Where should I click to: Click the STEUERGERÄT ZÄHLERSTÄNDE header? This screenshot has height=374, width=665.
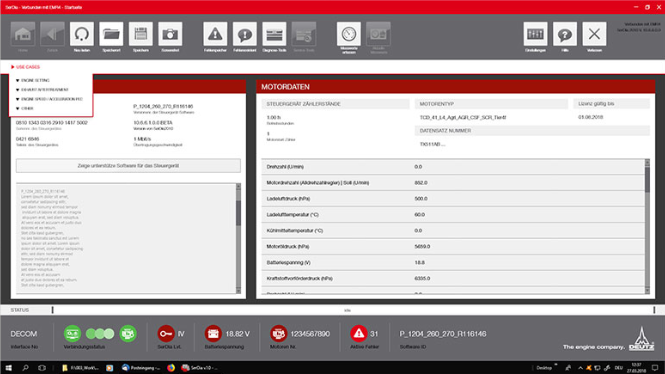pyautogui.click(x=335, y=104)
